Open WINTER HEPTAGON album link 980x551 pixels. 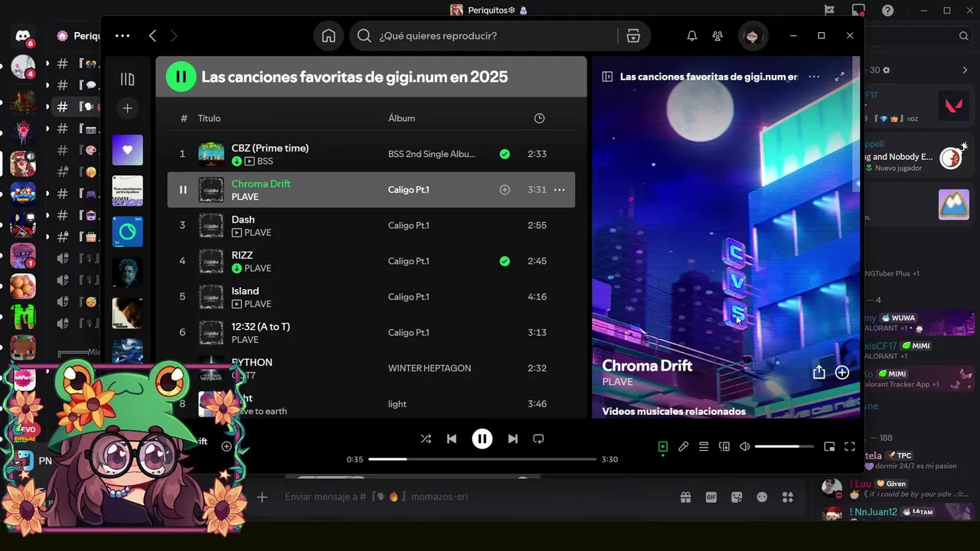[x=430, y=368]
